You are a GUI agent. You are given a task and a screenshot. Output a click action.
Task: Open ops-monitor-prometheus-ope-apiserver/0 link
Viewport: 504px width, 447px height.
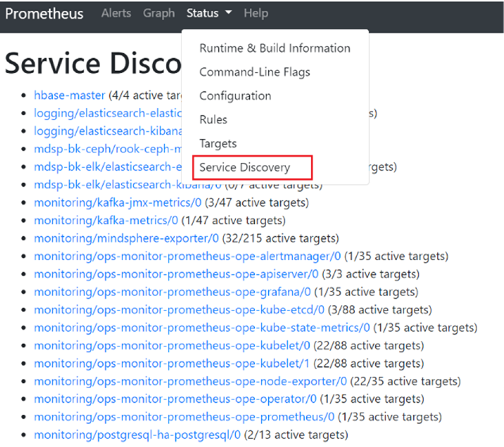tap(176, 274)
